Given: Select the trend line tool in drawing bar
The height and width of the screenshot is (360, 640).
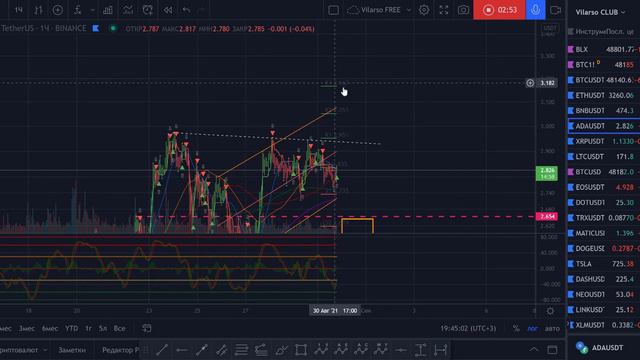Looking at the screenshot, I should [162, 350].
